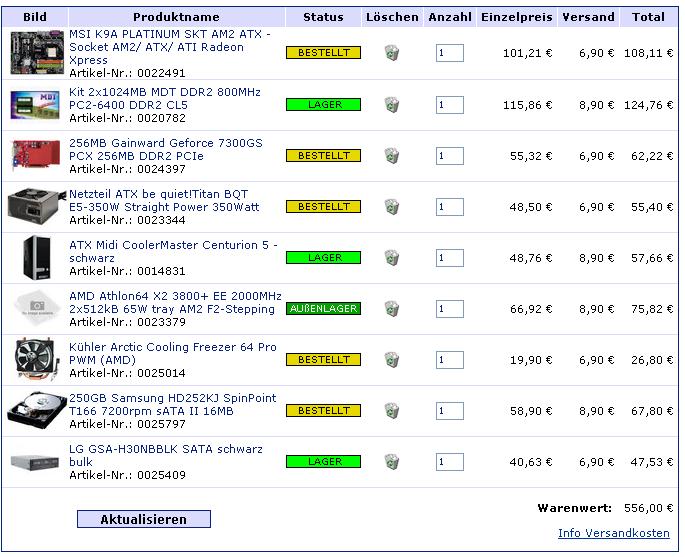The width and height of the screenshot is (685, 557).
Task: Click trash icon for Gainward Geforce 7300GS
Action: coord(392,156)
